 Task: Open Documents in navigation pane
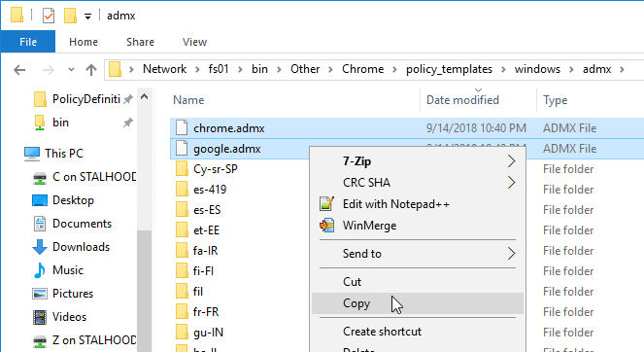click(82, 224)
